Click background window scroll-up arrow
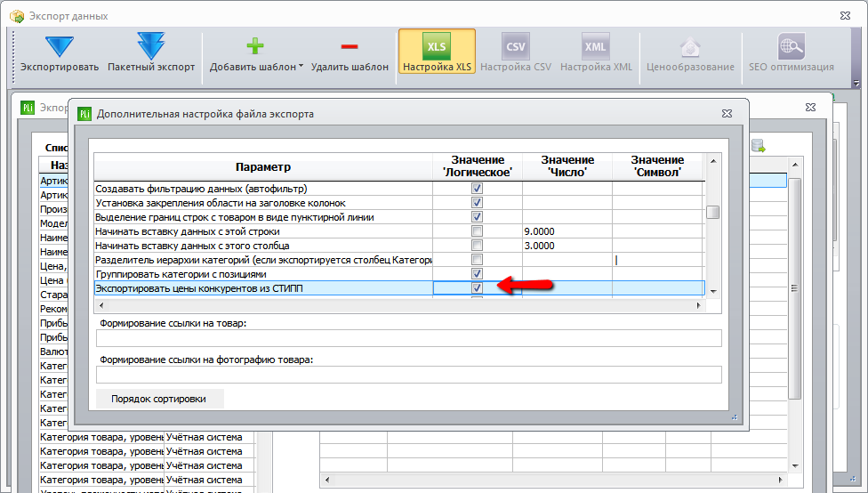 coord(795,165)
